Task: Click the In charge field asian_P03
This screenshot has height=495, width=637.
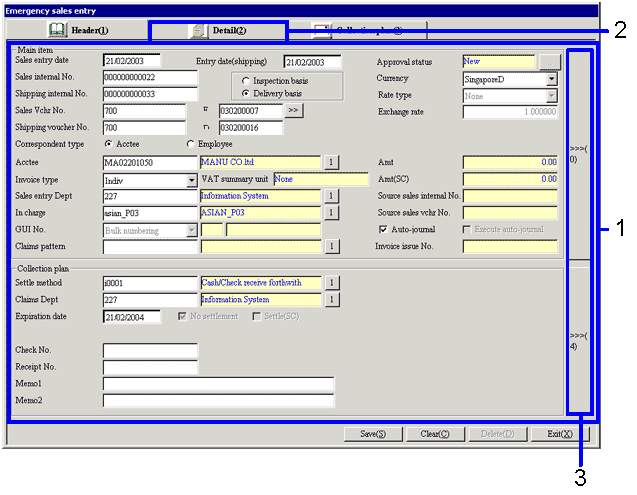Action: (x=150, y=213)
